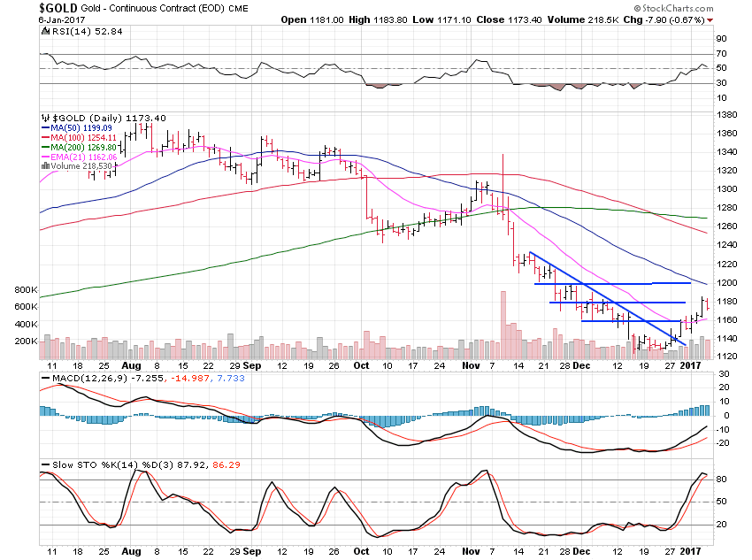Click the '80' stochastic axis label
Viewport: 752px width, 560px height.
pos(721,479)
